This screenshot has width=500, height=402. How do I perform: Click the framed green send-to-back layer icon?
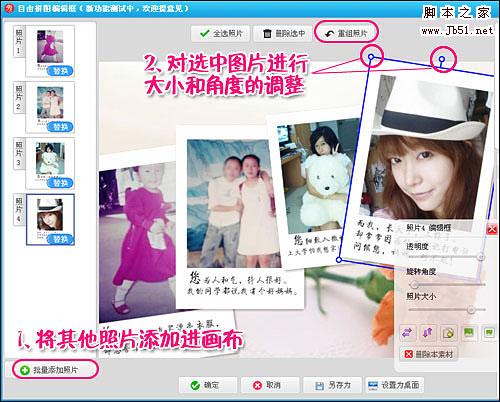tap(489, 333)
